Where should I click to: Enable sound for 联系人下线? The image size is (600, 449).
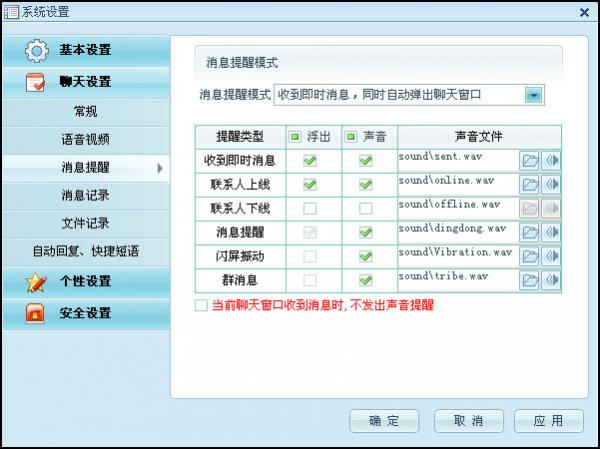366,208
